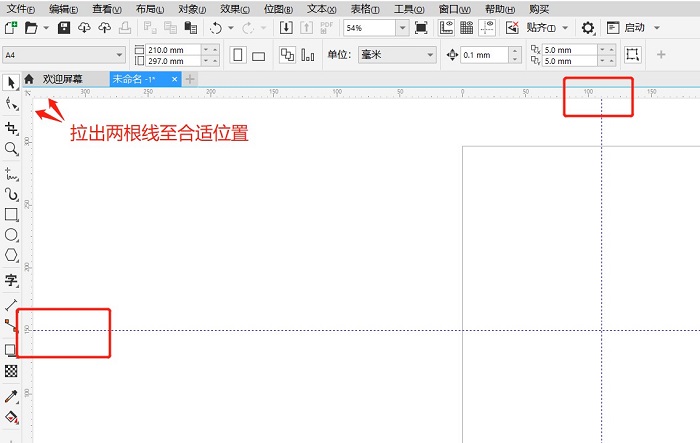
Task: Add a new document tab with plus
Action: click(190, 79)
